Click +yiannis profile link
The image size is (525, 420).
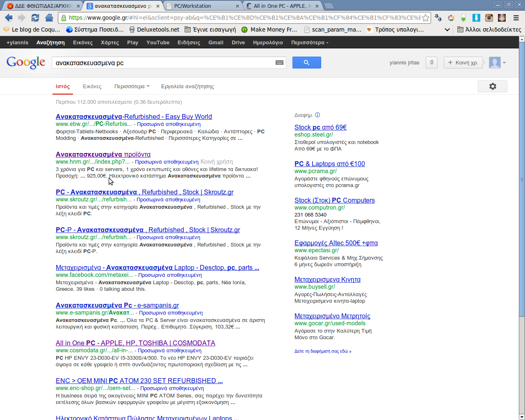[17, 43]
